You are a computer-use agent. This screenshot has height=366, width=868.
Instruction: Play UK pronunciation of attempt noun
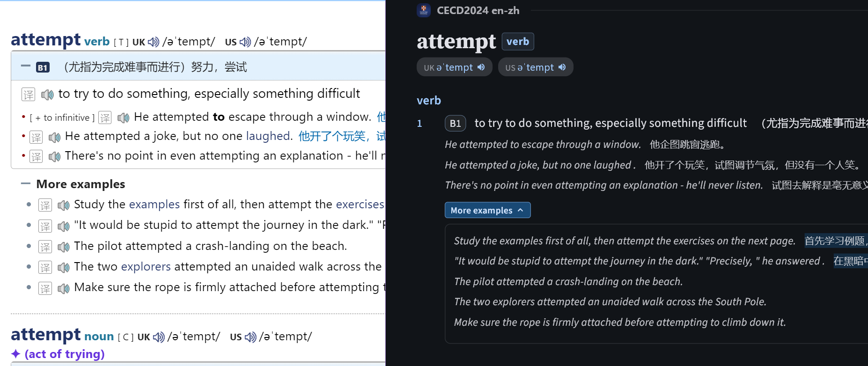point(159,337)
